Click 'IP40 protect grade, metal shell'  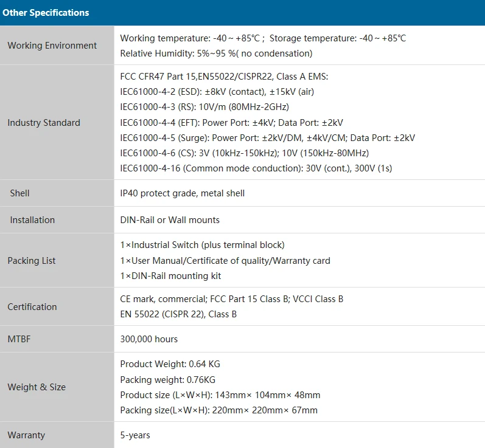182,193
